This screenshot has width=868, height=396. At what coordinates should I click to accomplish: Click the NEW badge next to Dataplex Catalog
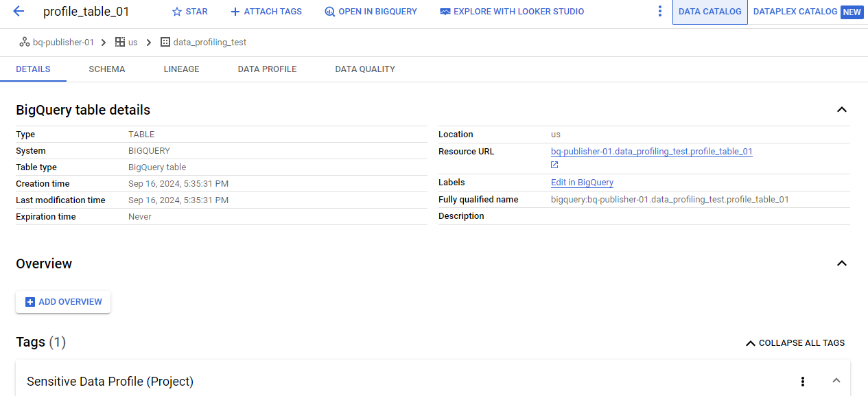[x=852, y=12]
